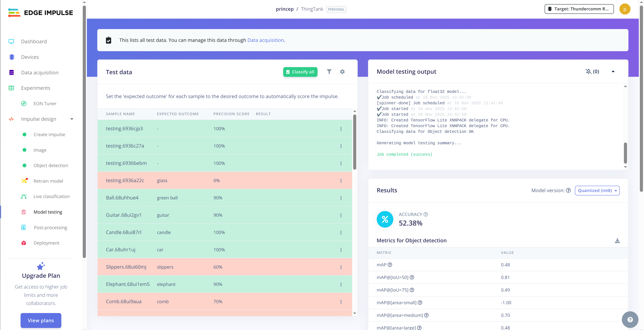Click the View plans button
This screenshot has height=330, width=644.
click(x=41, y=320)
